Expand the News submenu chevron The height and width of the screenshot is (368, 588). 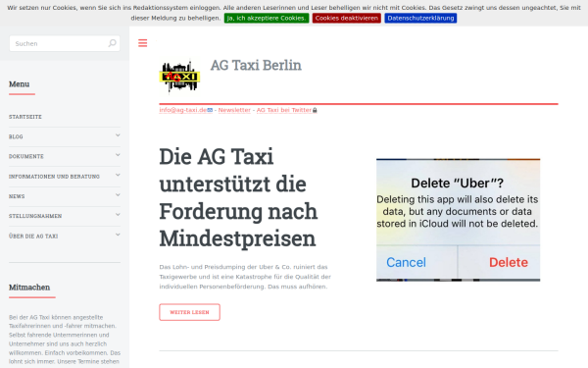[118, 195]
